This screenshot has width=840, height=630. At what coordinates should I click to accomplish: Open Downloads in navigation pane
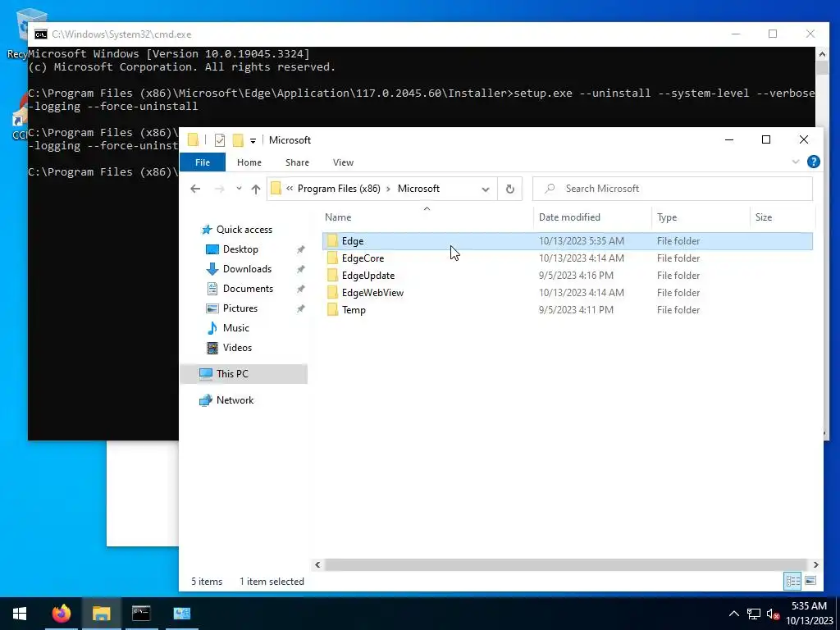247,269
